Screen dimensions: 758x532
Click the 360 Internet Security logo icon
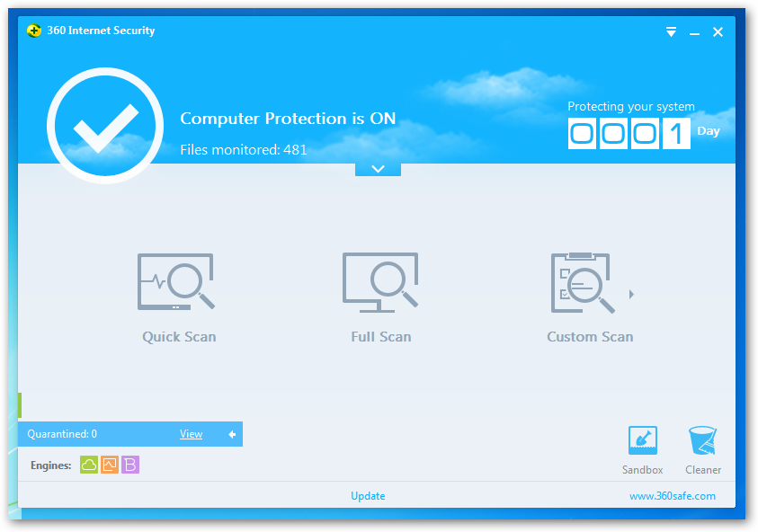tap(34, 31)
